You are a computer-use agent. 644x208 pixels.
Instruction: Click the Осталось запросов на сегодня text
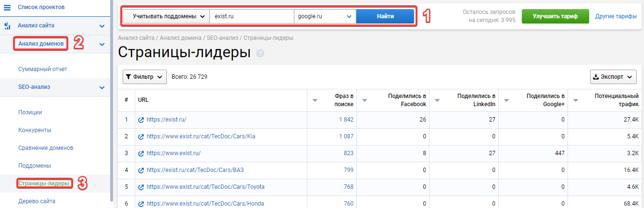click(x=490, y=16)
